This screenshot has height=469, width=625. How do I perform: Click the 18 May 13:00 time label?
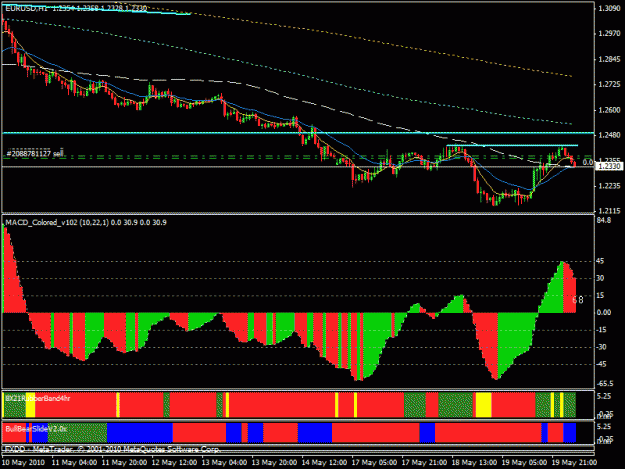(474, 463)
